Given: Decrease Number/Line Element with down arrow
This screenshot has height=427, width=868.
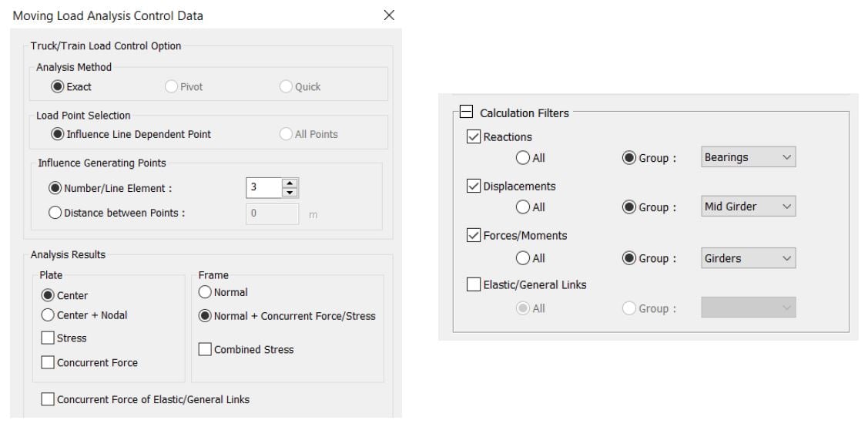Looking at the screenshot, I should 290,193.
